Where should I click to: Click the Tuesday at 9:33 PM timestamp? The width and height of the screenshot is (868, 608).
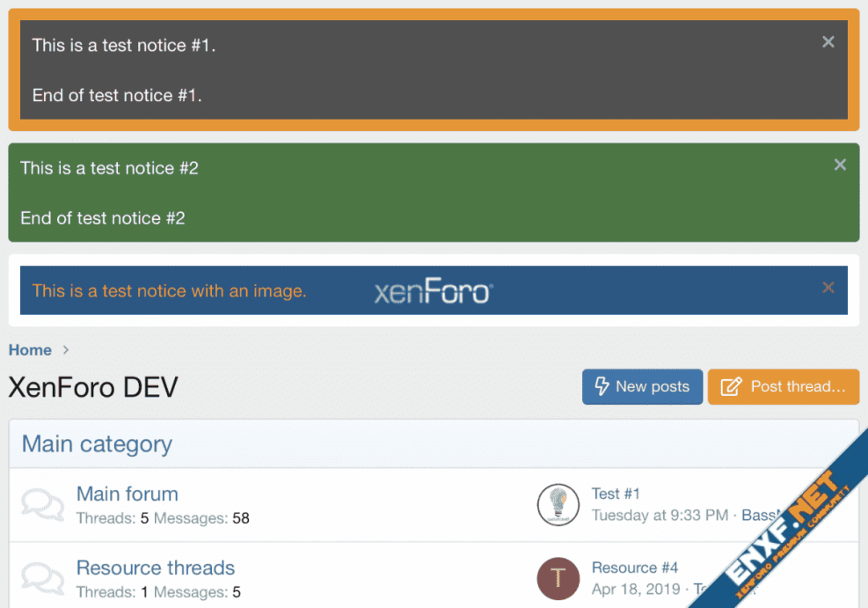pos(660,516)
